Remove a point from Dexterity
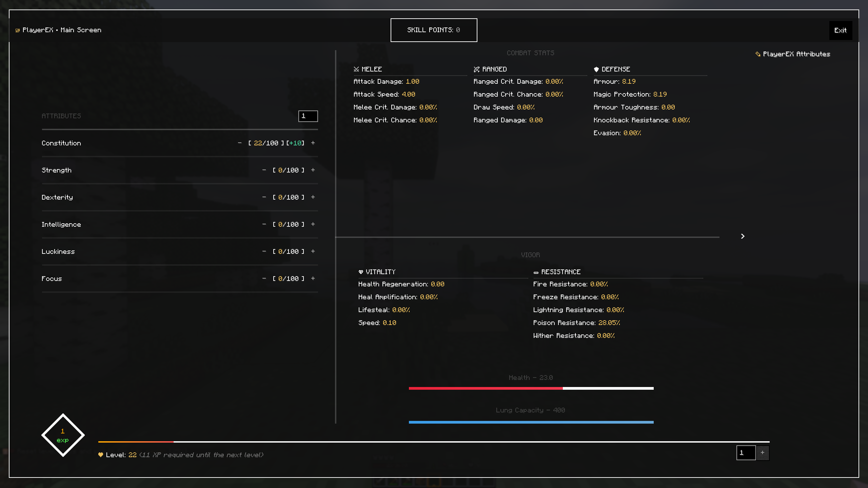Image resolution: width=868 pixels, height=488 pixels. pos(264,197)
